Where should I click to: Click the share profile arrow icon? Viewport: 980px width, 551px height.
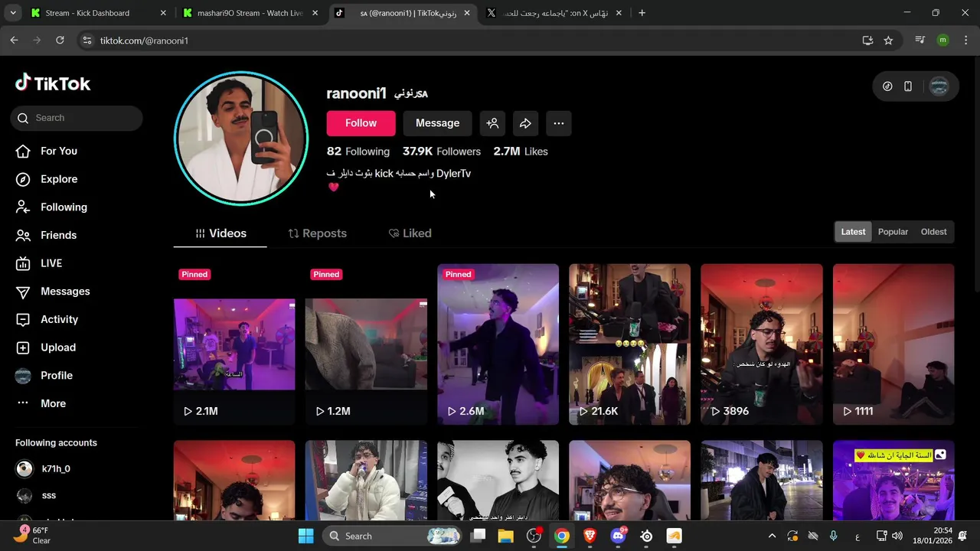[x=525, y=123]
